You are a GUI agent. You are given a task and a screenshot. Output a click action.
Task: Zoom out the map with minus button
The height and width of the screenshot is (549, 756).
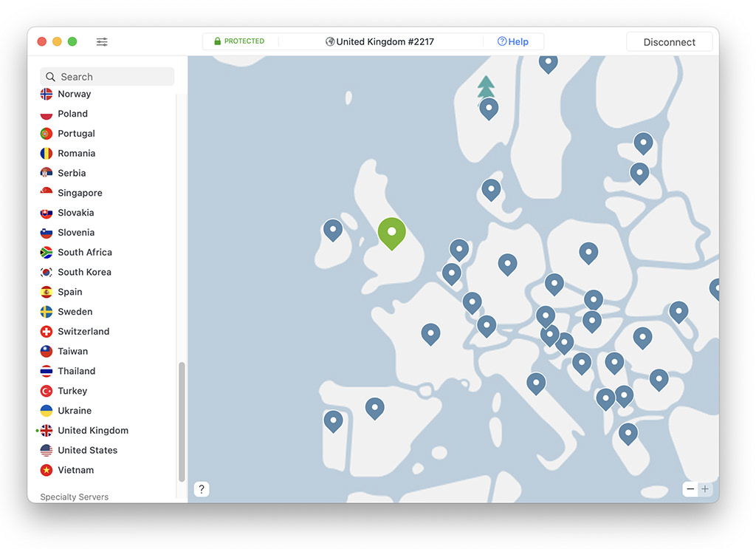[690, 489]
